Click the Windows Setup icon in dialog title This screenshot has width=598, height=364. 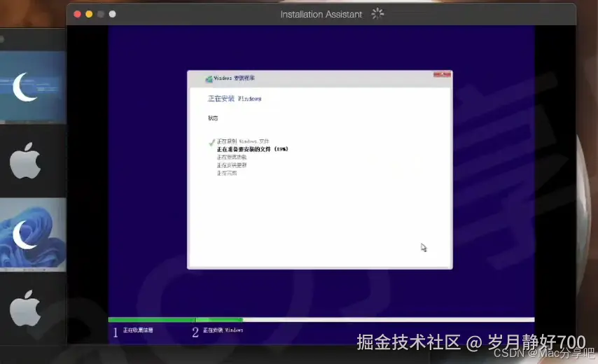click(x=209, y=79)
